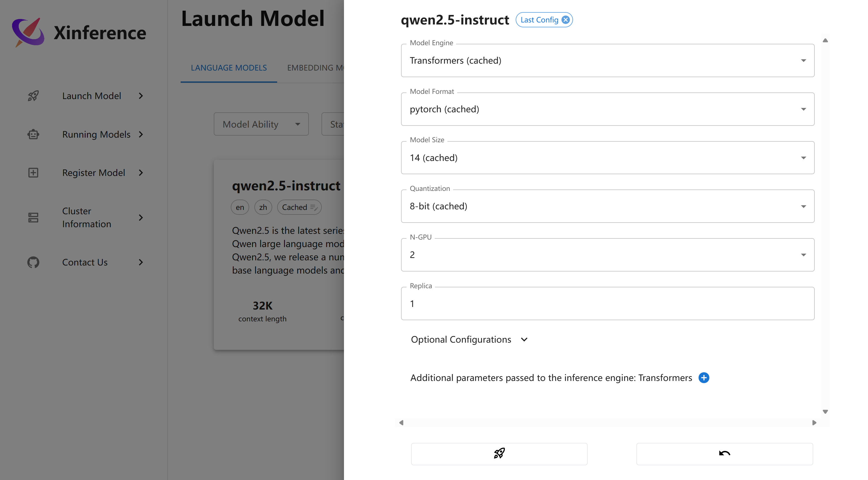Image resolution: width=868 pixels, height=480 pixels.
Task: Open the Model Ability filter dropdown
Action: pos(261,124)
